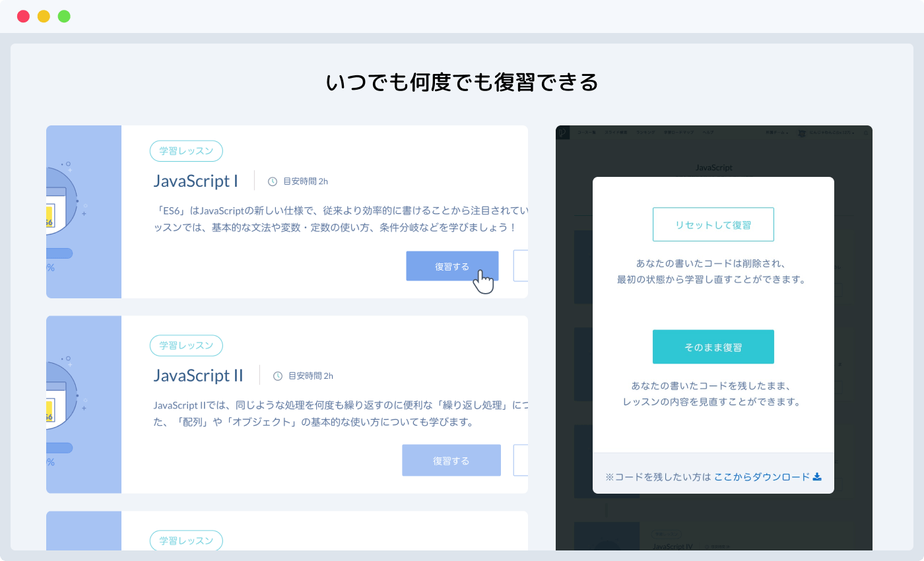
Task: Click the 学習レッスン badge above JavaScript I
Action: 186,150
